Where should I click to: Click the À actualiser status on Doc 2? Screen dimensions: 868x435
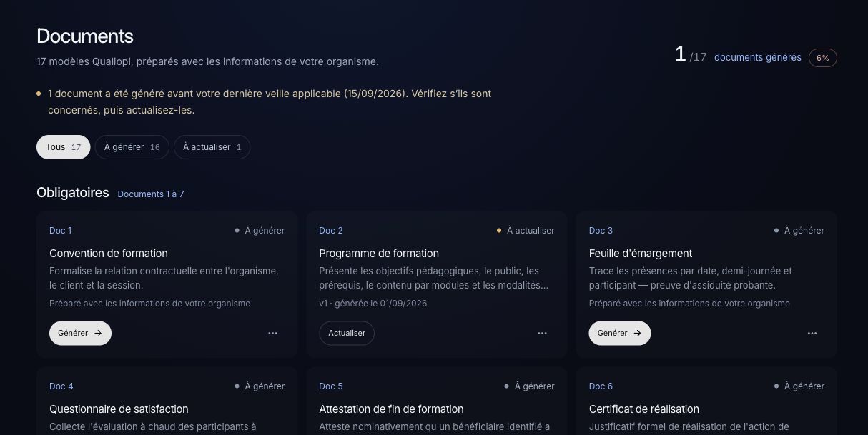coord(526,231)
